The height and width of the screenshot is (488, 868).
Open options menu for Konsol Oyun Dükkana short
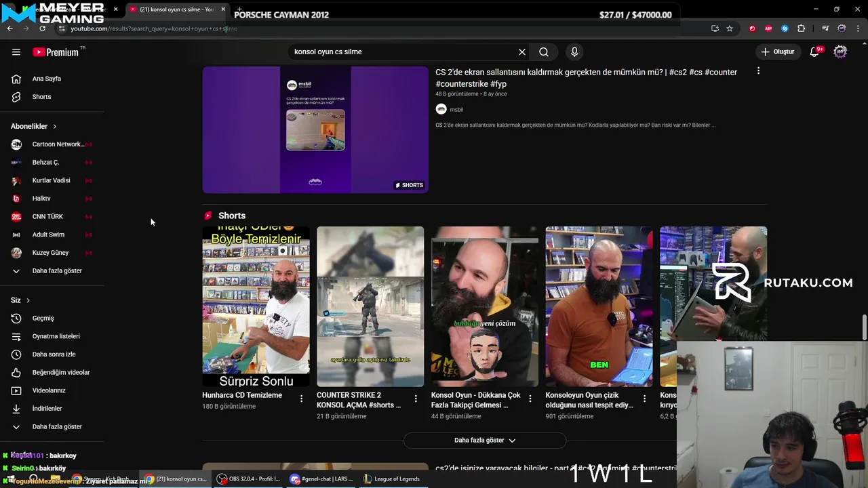pyautogui.click(x=530, y=399)
